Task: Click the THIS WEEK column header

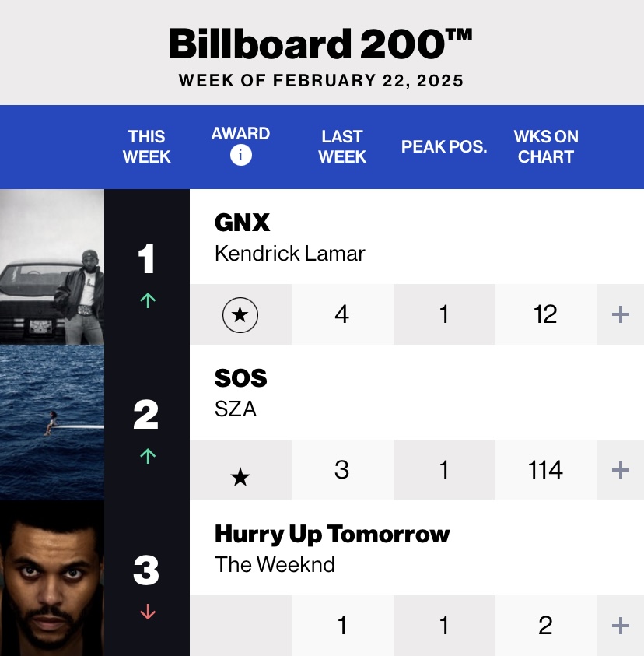Action: pyautogui.click(x=147, y=146)
